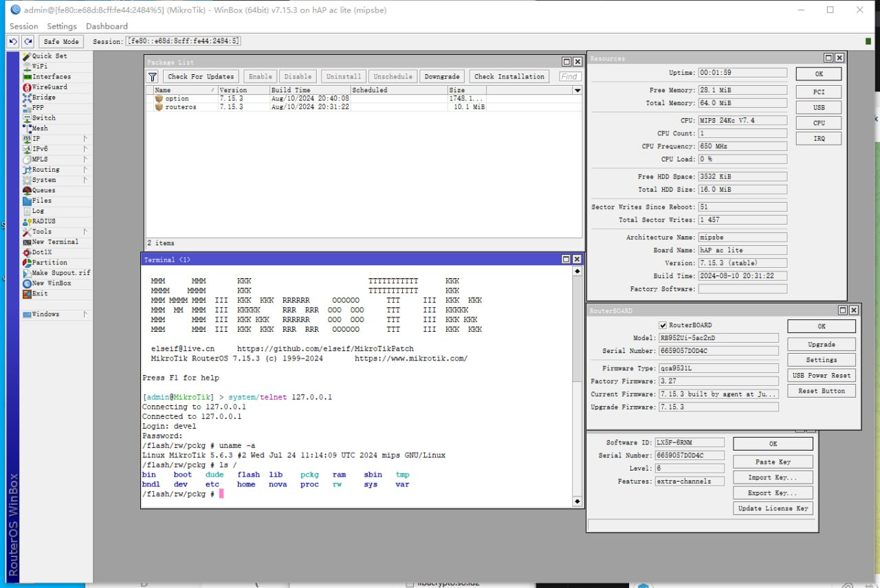Open Make Supout.rif from sidebar
The height and width of the screenshot is (588, 880).
click(60, 273)
